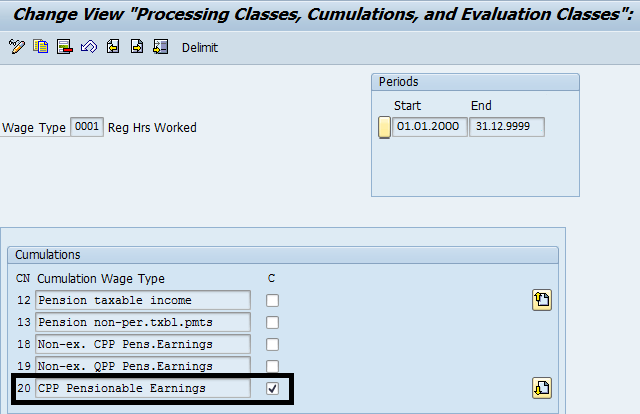Screen dimensions: 640x414
Task: Go to the next entry icon
Action: pos(137,47)
